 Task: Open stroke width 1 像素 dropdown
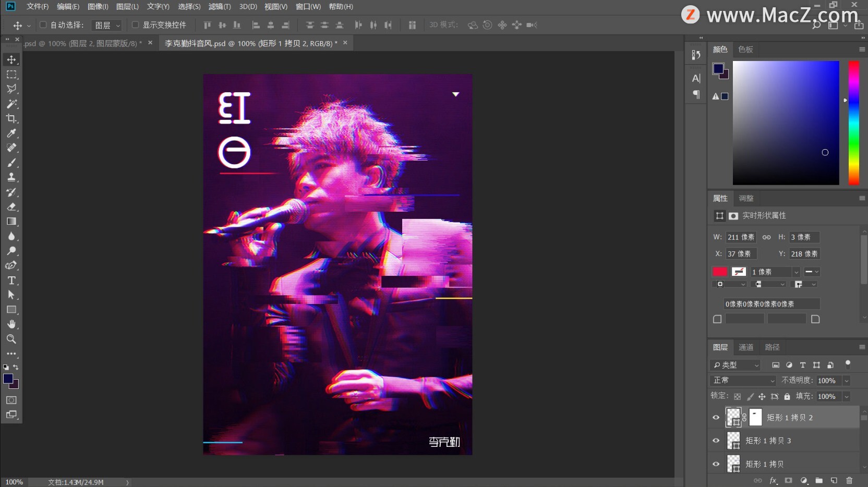coord(796,272)
